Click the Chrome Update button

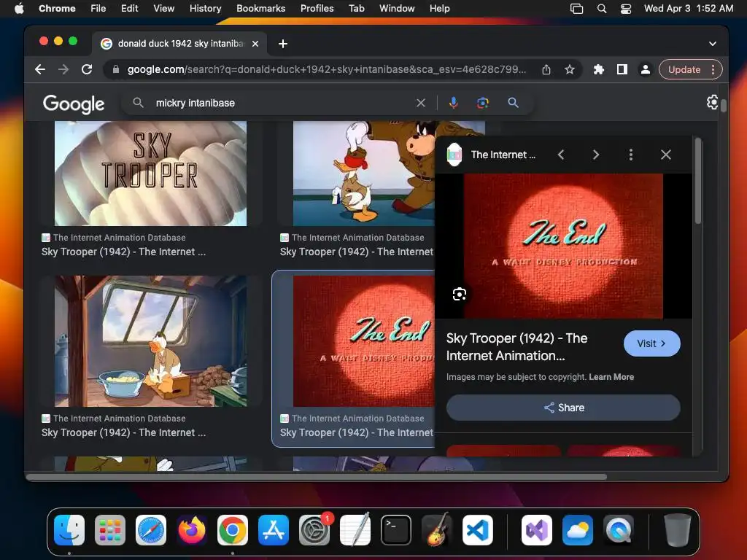684,69
